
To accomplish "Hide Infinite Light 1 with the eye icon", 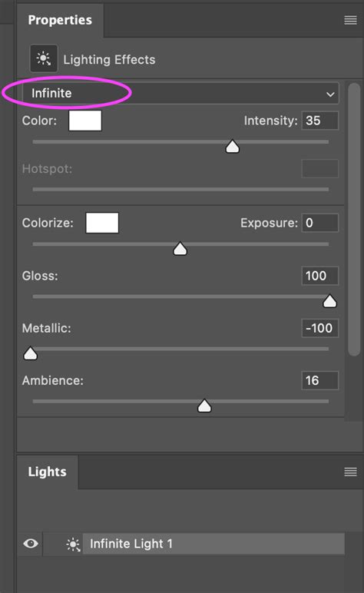I will (x=31, y=544).
